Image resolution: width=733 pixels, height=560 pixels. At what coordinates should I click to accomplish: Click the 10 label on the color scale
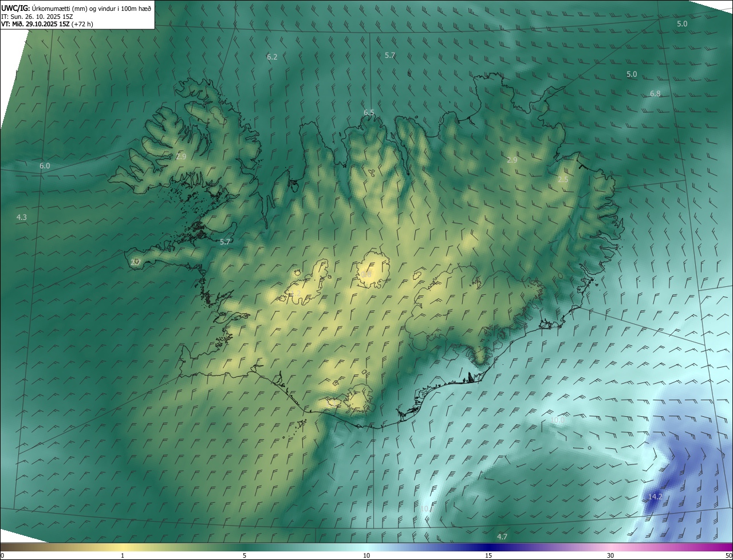point(366,555)
